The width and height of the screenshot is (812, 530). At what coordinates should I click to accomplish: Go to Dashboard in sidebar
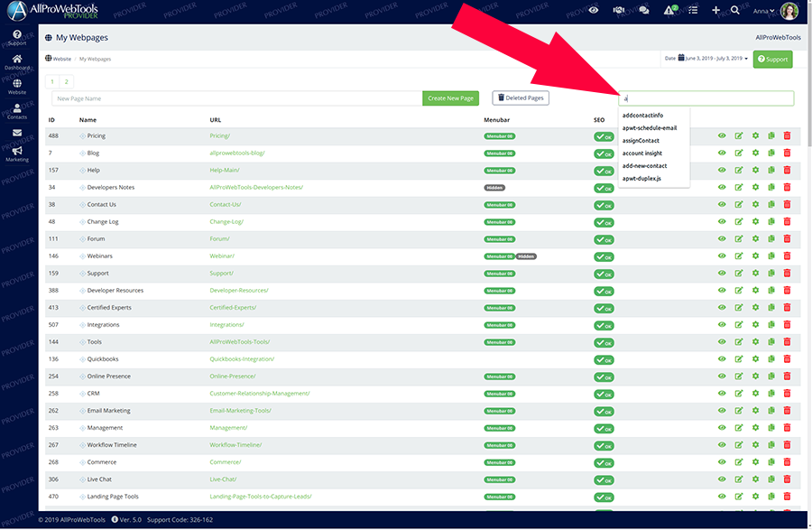point(17,62)
